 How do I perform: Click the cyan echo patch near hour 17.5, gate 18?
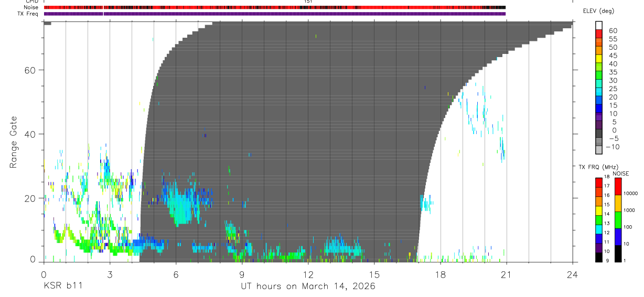tap(426, 203)
